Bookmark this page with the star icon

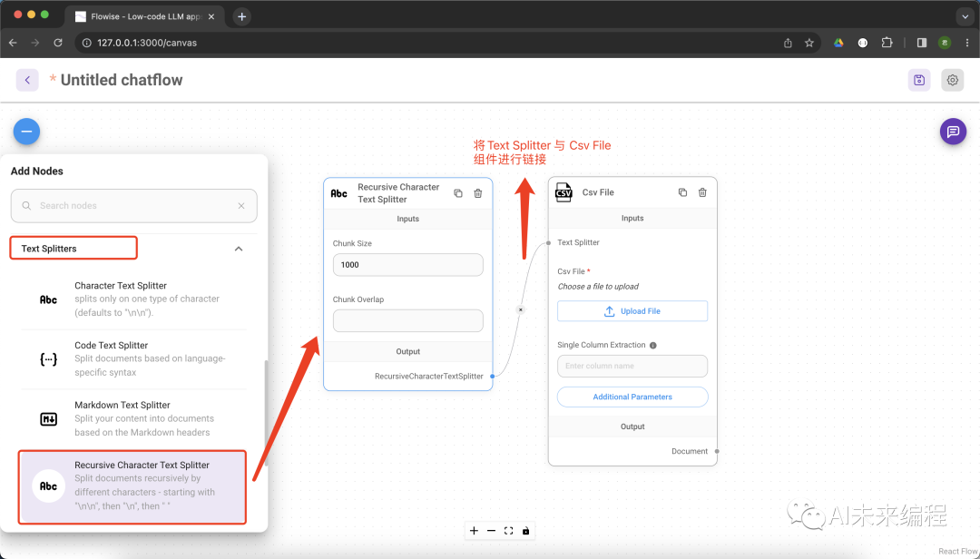(x=809, y=43)
